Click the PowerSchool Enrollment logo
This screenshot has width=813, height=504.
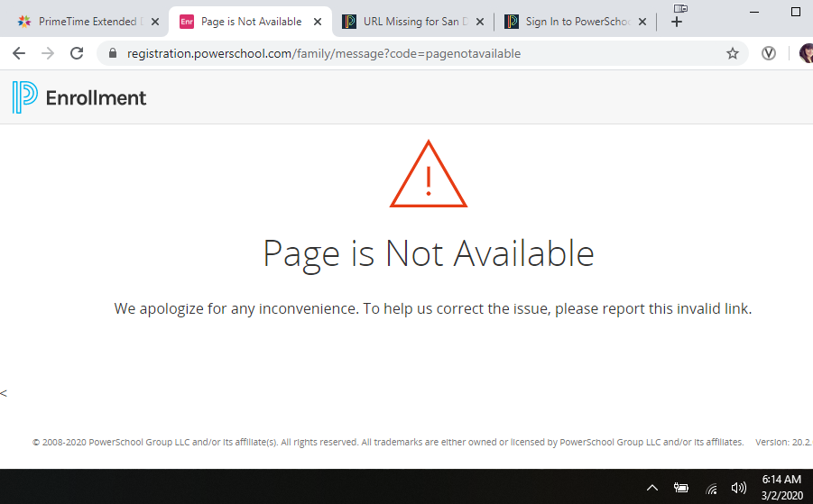[79, 97]
